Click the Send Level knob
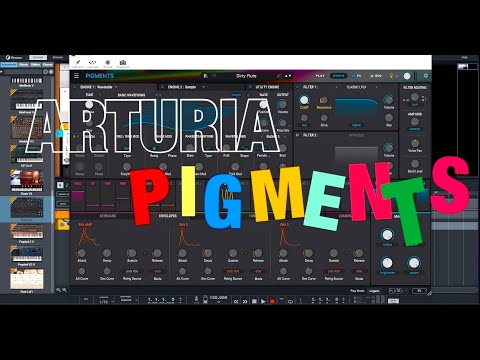Screen dimensions: 480x360 [x=415, y=164]
